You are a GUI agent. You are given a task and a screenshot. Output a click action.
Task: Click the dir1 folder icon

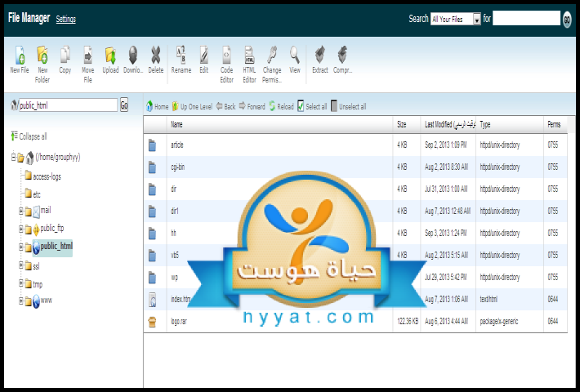click(152, 212)
